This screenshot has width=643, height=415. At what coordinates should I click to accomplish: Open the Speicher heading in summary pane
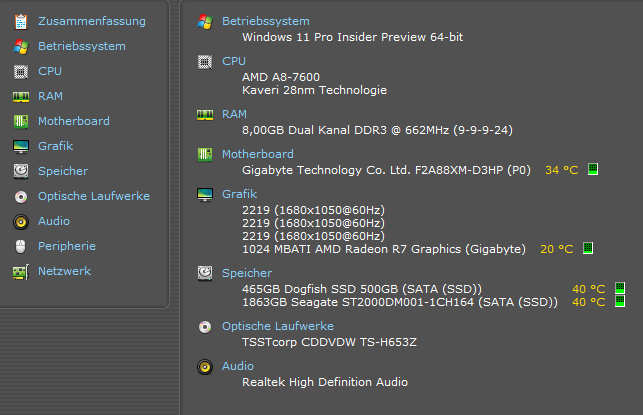246,272
